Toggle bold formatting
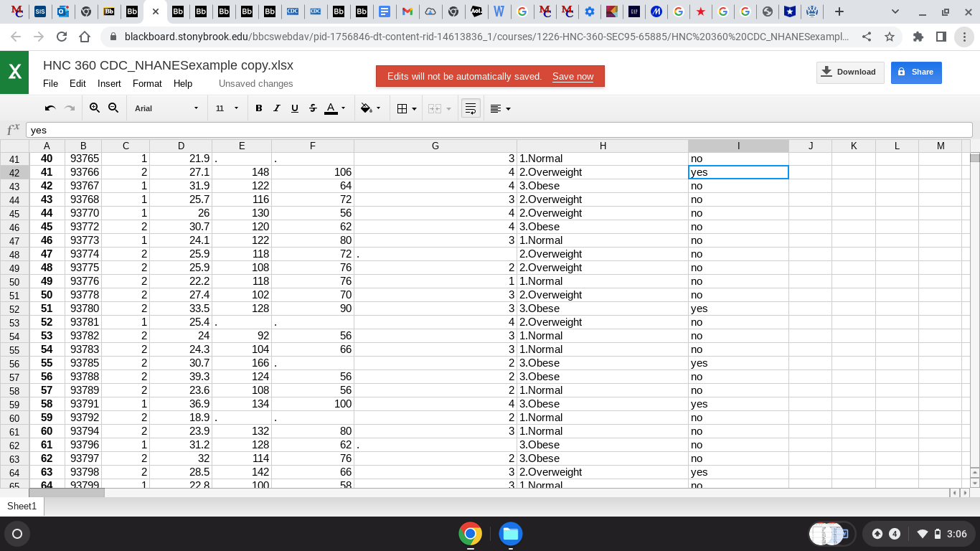The image size is (980, 551). (x=259, y=108)
